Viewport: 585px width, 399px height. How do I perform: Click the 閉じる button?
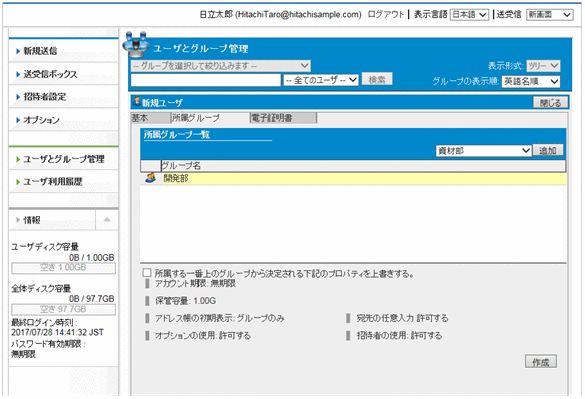click(x=550, y=103)
